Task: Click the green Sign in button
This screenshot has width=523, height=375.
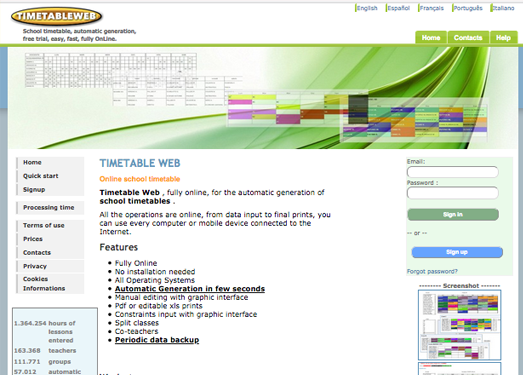Action: pyautogui.click(x=453, y=215)
